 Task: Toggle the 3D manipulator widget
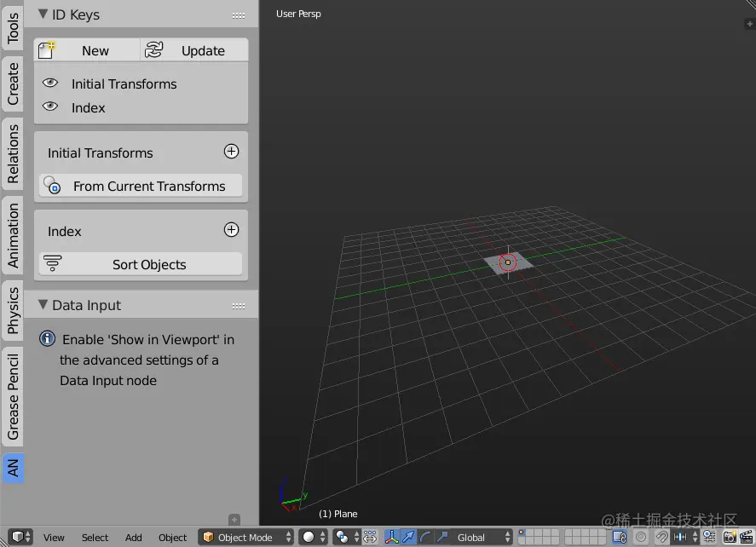point(392,537)
